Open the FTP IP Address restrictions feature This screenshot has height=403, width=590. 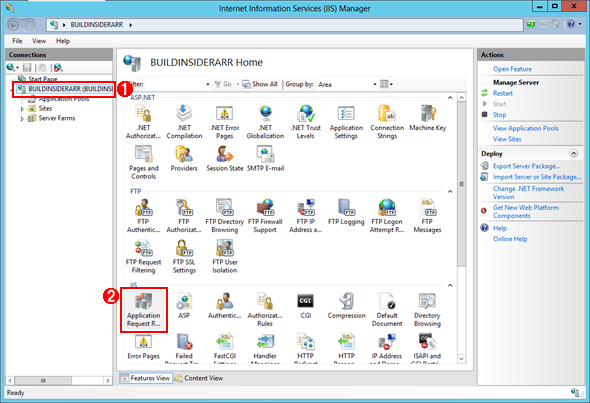tap(306, 216)
